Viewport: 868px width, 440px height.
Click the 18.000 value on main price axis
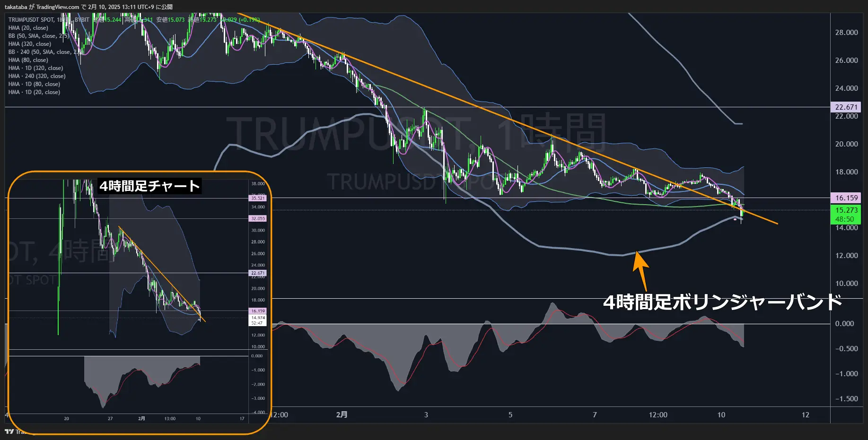pyautogui.click(x=846, y=172)
